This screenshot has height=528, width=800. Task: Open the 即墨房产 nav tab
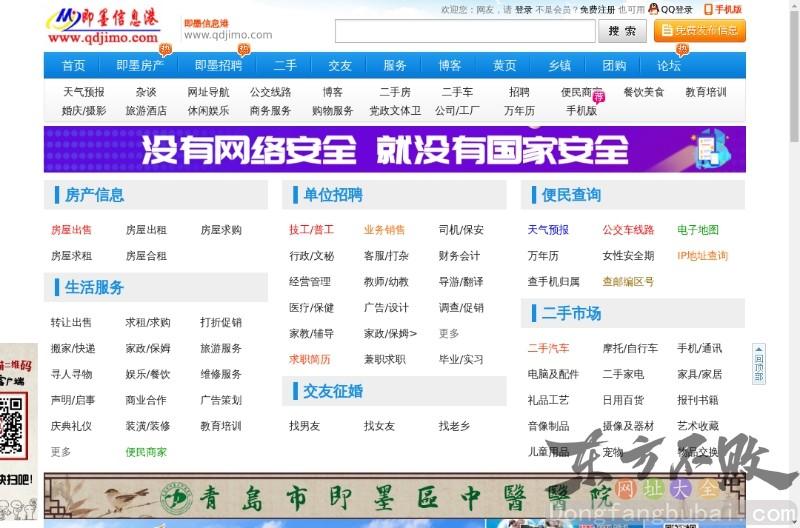point(139,65)
